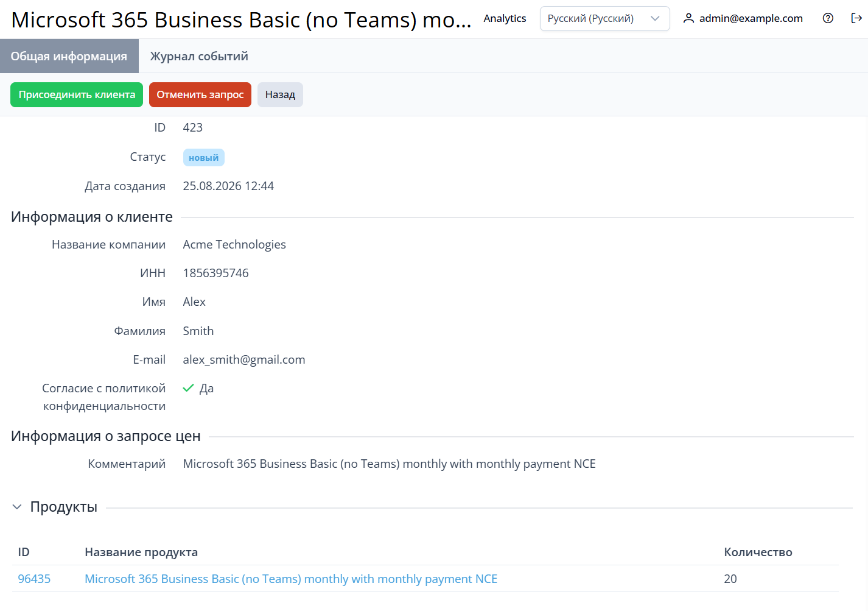Click the Информация о запросе цен heading
This screenshot has width=868, height=611.
click(x=106, y=436)
